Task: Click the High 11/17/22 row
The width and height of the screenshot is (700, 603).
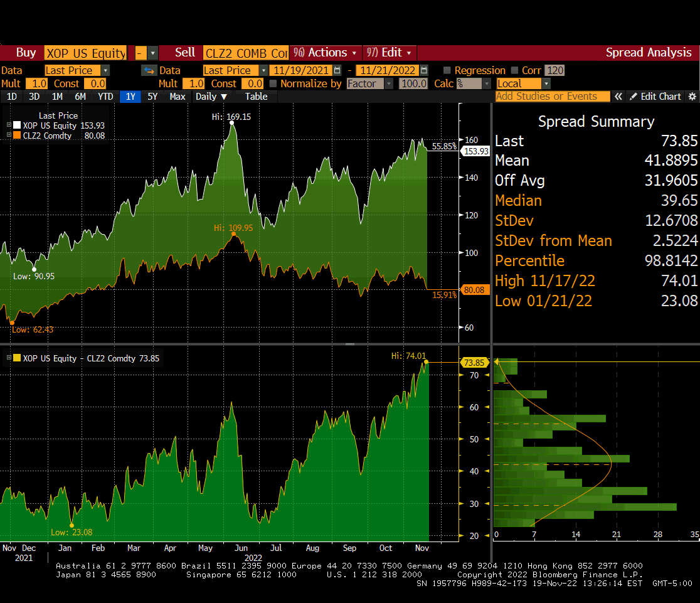Action: 596,281
